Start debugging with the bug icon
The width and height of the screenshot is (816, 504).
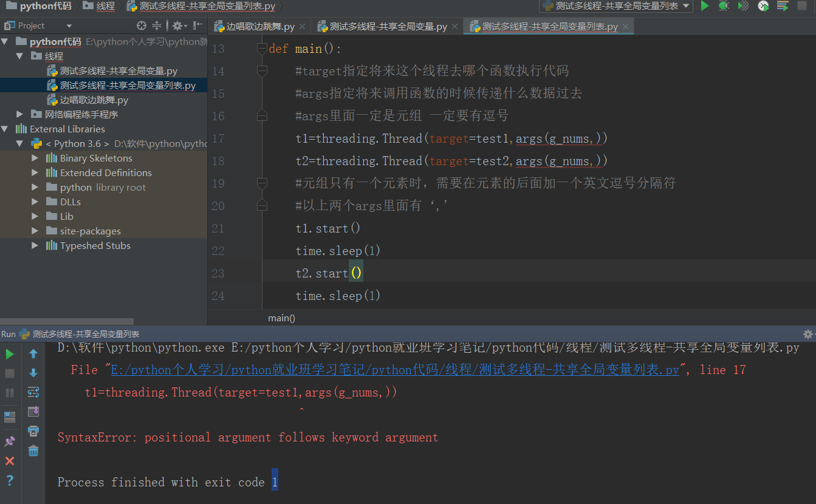pyautogui.click(x=724, y=6)
